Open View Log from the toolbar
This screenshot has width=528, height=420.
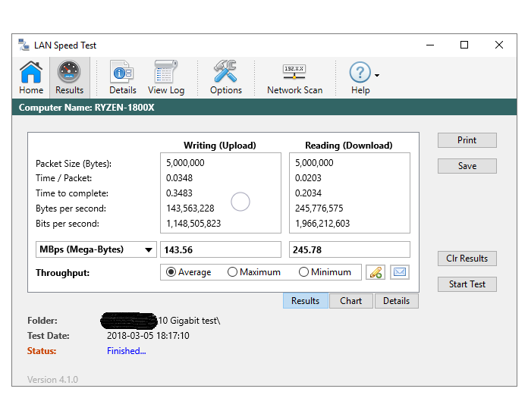click(x=166, y=77)
